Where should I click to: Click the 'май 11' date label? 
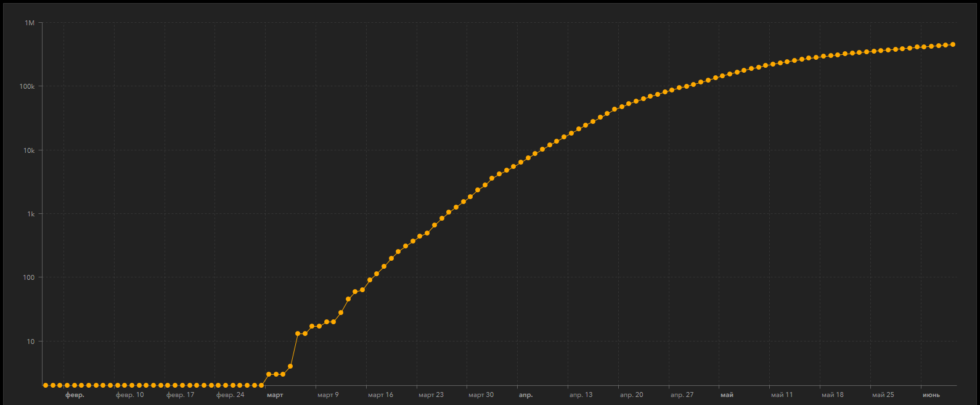pyautogui.click(x=782, y=395)
